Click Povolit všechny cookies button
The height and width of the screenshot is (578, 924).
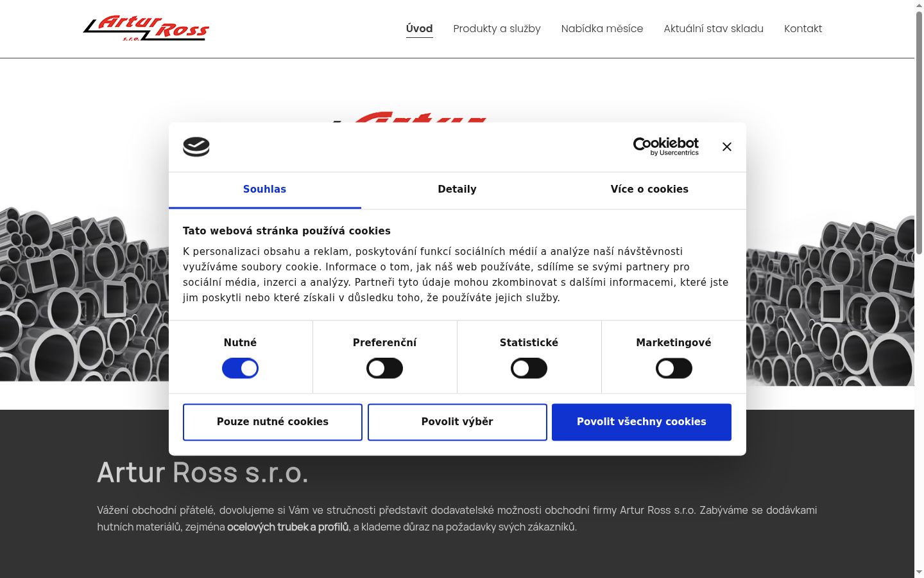(x=642, y=422)
